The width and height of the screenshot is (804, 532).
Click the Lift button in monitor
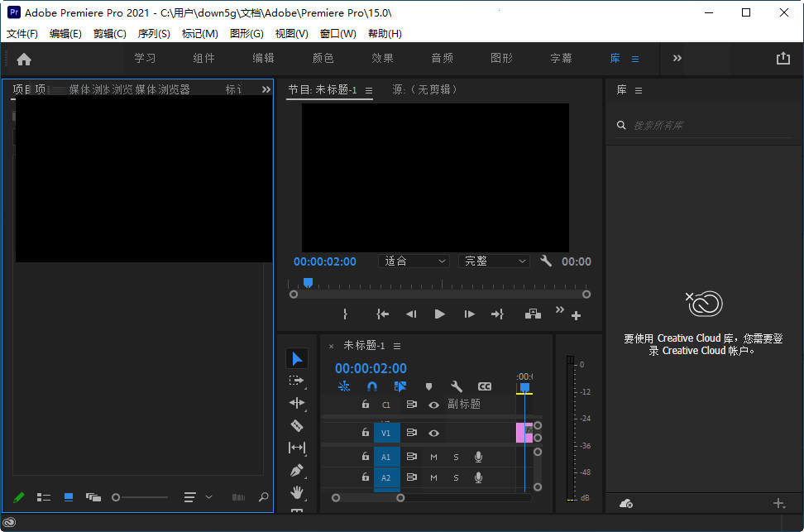(533, 314)
